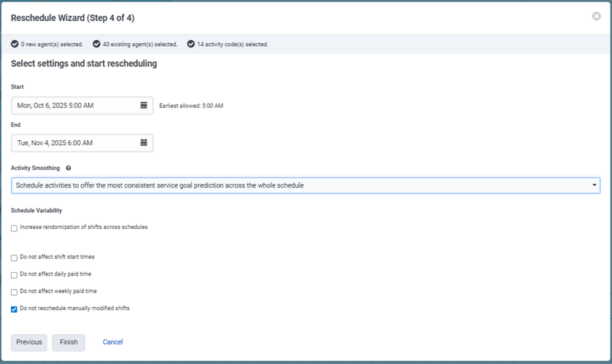Click the Activity Smoothing dropdown arrow
This screenshot has height=364, width=612.
coord(594,185)
